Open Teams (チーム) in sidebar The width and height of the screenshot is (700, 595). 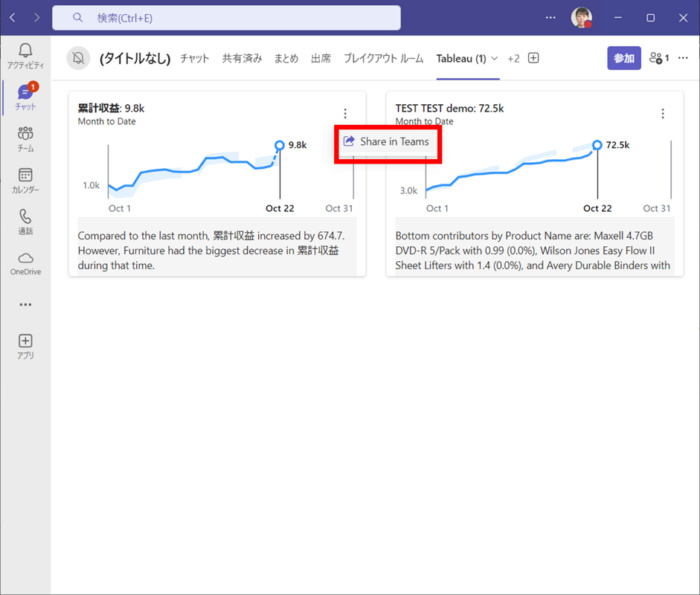pos(25,139)
